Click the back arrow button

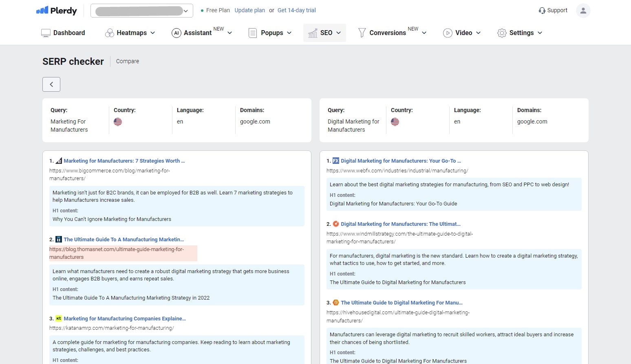tap(51, 84)
